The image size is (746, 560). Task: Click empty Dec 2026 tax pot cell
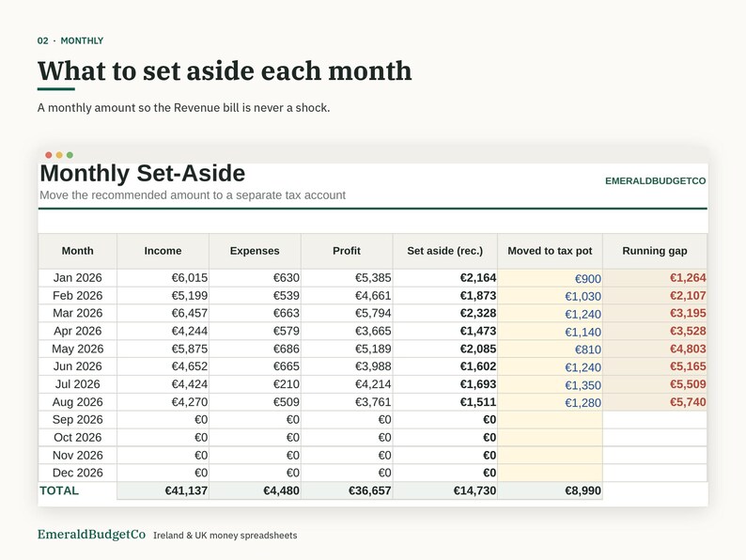point(550,473)
